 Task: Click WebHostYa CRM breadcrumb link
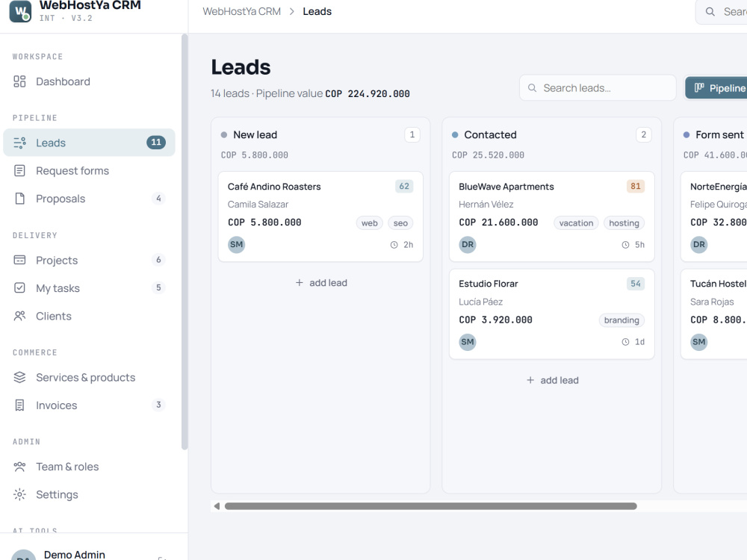click(241, 11)
